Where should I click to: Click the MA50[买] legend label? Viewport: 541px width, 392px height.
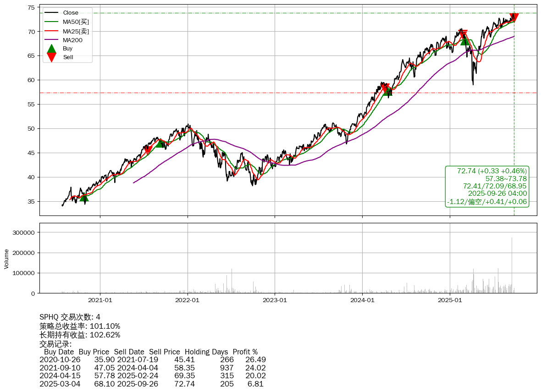(76, 22)
